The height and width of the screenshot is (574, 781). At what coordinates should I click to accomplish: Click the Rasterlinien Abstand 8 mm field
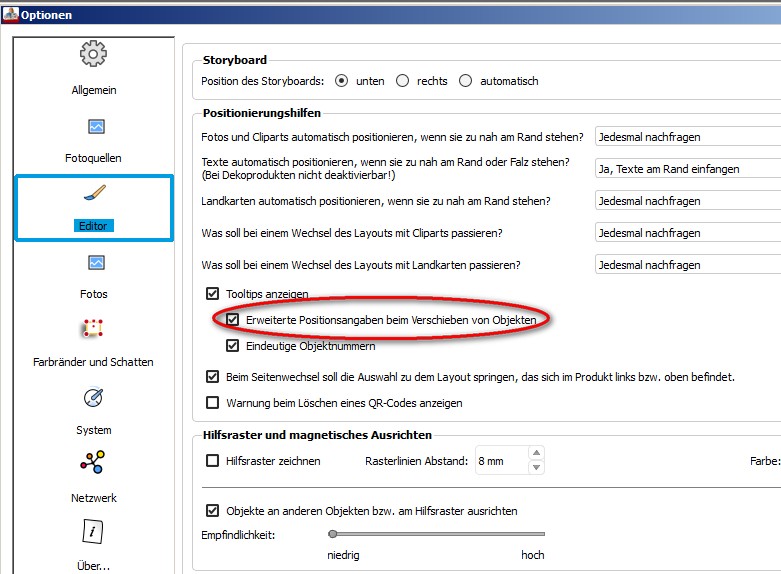point(502,461)
